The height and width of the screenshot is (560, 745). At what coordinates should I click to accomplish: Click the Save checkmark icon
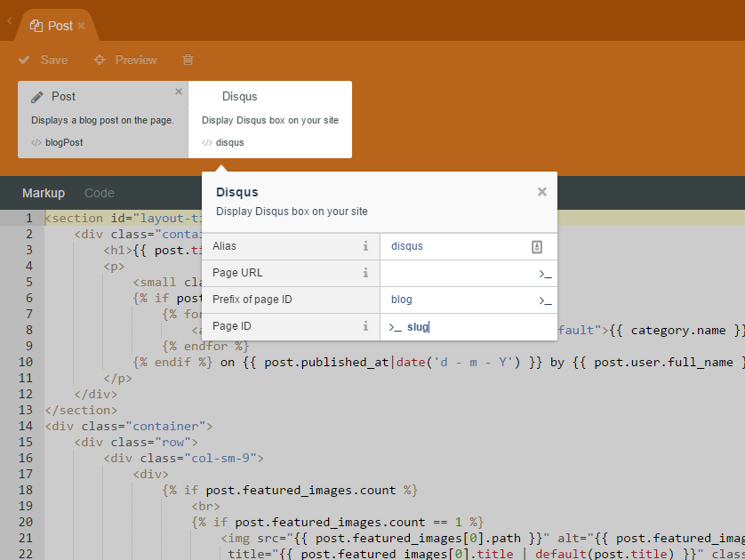[24, 60]
